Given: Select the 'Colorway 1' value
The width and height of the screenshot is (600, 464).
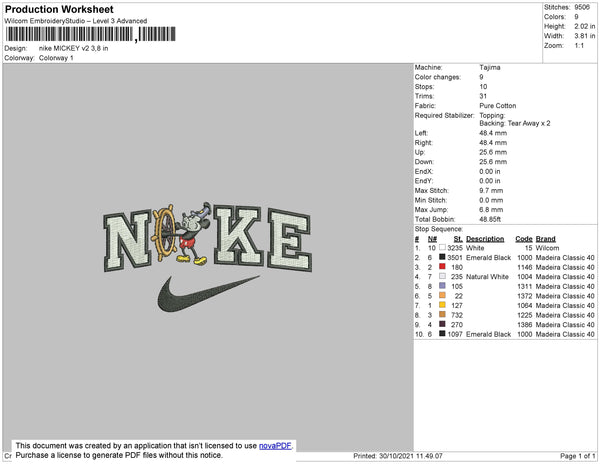Looking at the screenshot, I should pyautogui.click(x=56, y=58).
